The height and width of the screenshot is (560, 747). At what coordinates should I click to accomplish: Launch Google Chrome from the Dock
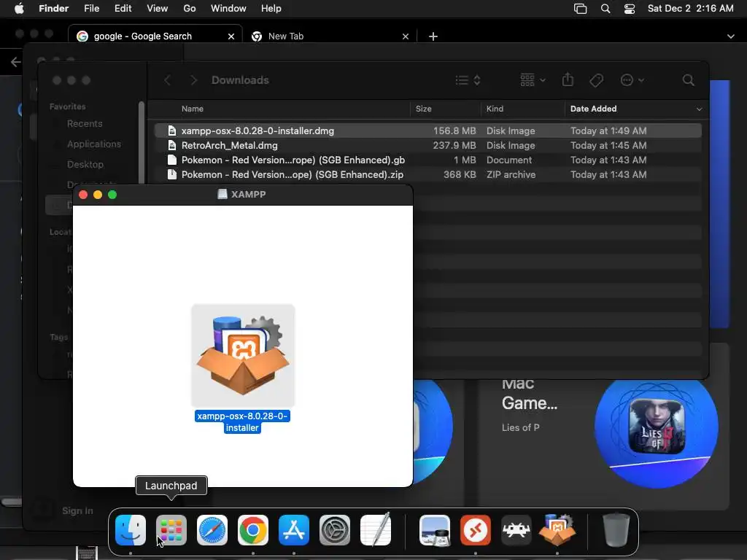(x=253, y=530)
